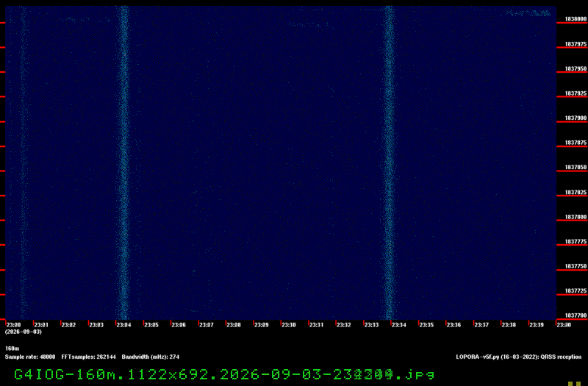The width and height of the screenshot is (588, 386).
Task: Select the FFTsamples: 262144 text
Action: (x=88, y=357)
